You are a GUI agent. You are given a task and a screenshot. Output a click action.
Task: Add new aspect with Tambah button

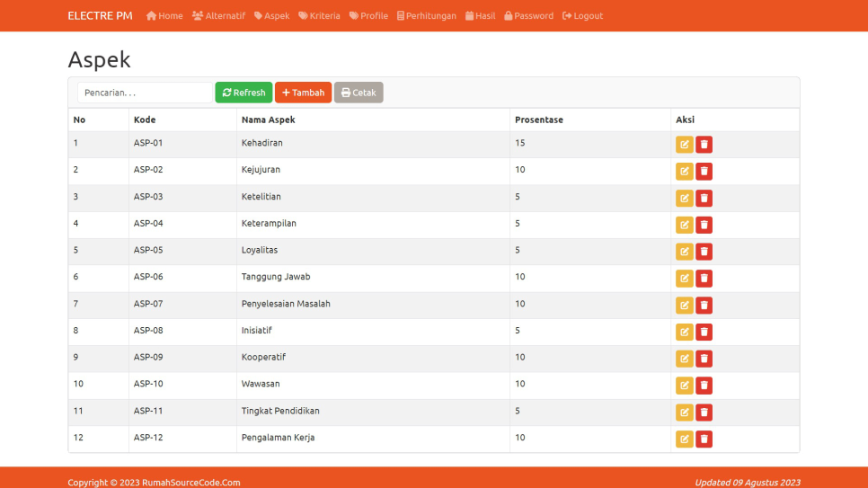coord(303,93)
